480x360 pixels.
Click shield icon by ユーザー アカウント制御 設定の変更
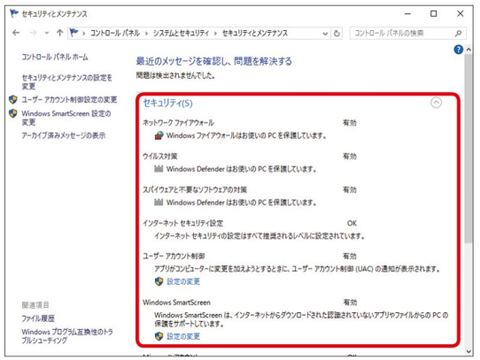tap(159, 282)
